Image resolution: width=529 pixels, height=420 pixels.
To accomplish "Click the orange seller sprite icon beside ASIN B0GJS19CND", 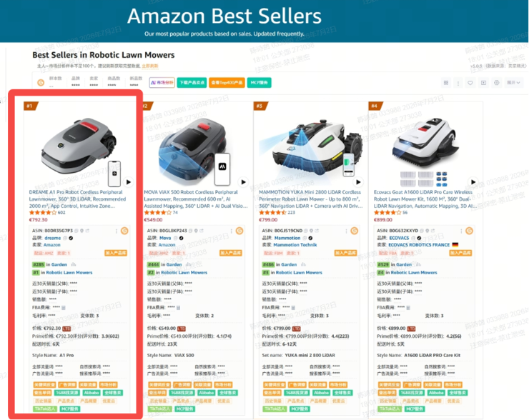I will click(355, 231).
